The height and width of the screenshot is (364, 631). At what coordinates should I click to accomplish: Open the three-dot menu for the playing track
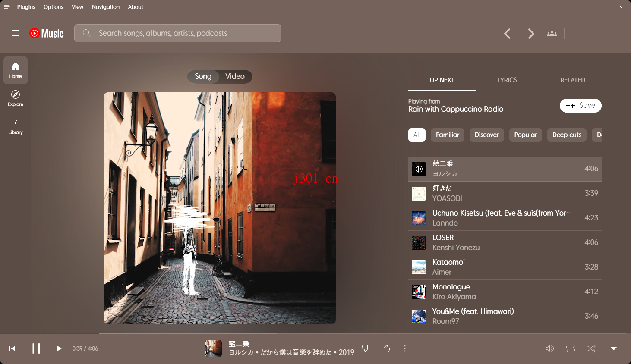point(405,348)
